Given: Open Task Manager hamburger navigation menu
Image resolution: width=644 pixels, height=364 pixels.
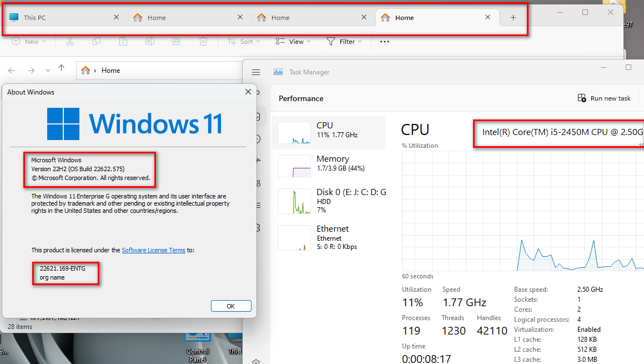Looking at the screenshot, I should coord(256,72).
